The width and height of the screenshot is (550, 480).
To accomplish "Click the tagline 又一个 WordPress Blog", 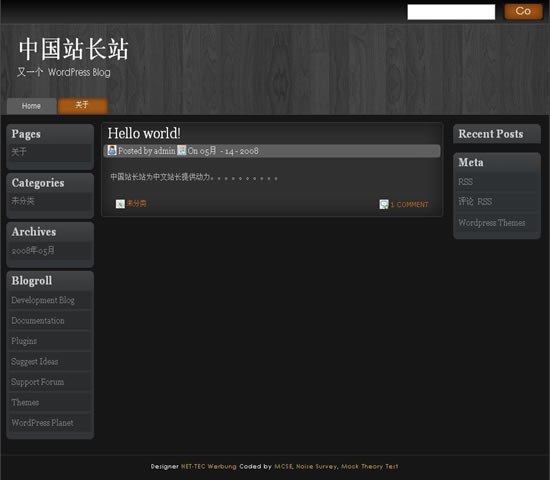I will coord(64,72).
